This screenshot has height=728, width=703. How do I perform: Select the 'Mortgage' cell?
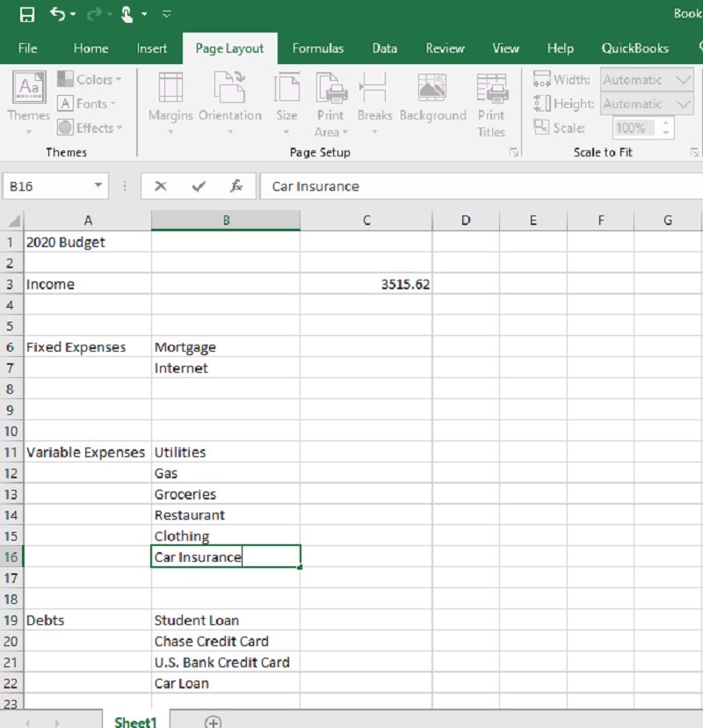coord(226,346)
